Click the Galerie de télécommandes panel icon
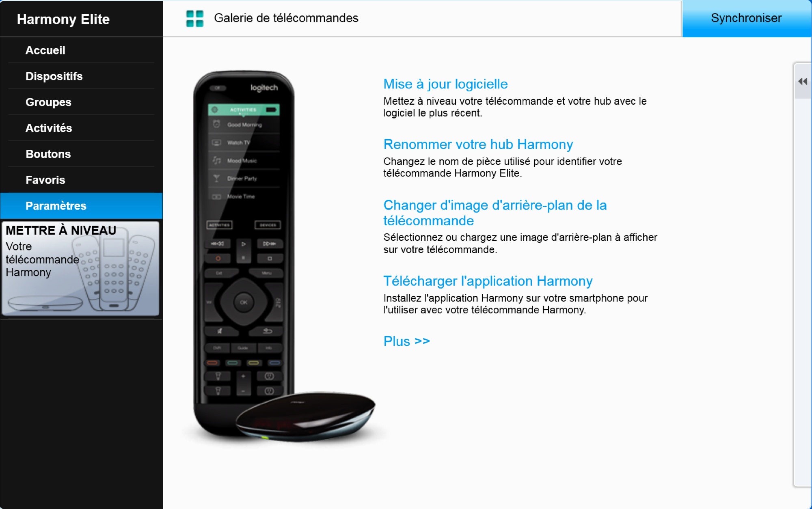Screen dimensions: 812x509 pyautogui.click(x=194, y=17)
